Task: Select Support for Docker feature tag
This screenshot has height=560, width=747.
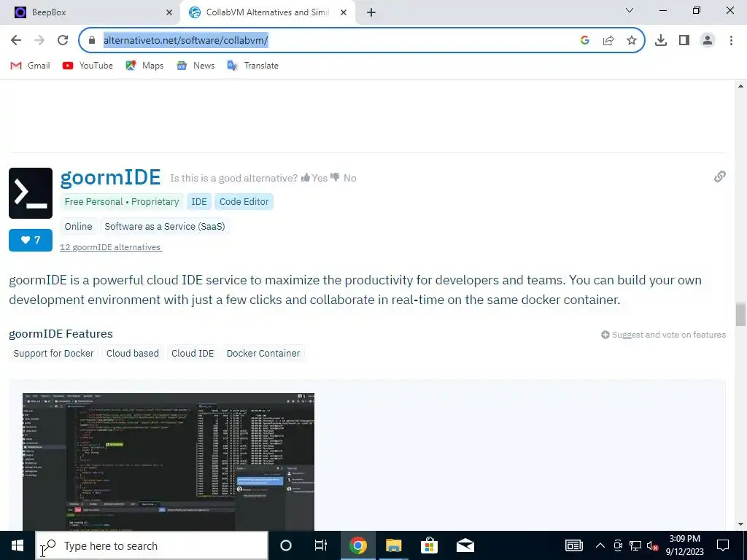Action: (x=54, y=354)
